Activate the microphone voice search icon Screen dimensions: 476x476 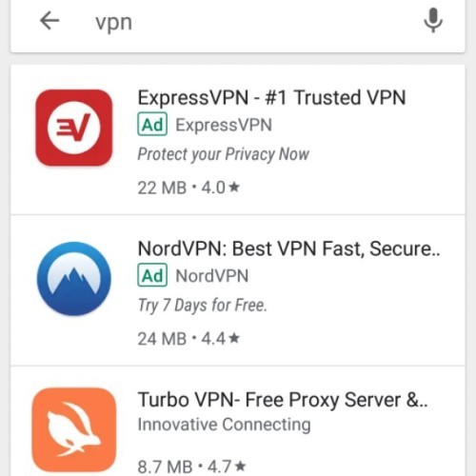433,21
